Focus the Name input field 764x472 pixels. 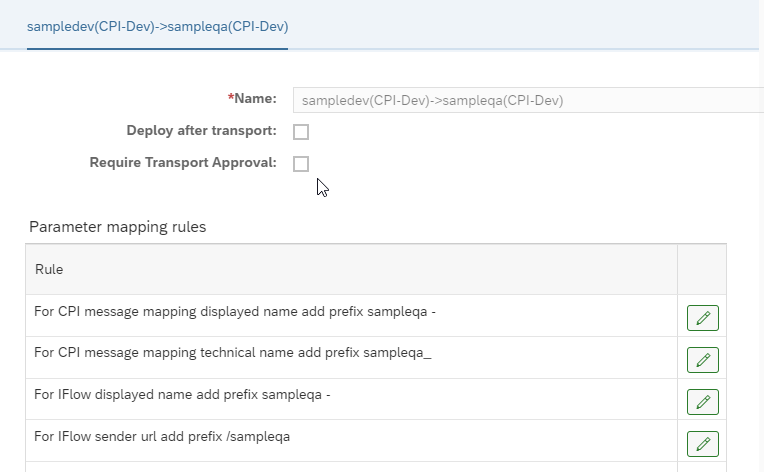tap(528, 100)
